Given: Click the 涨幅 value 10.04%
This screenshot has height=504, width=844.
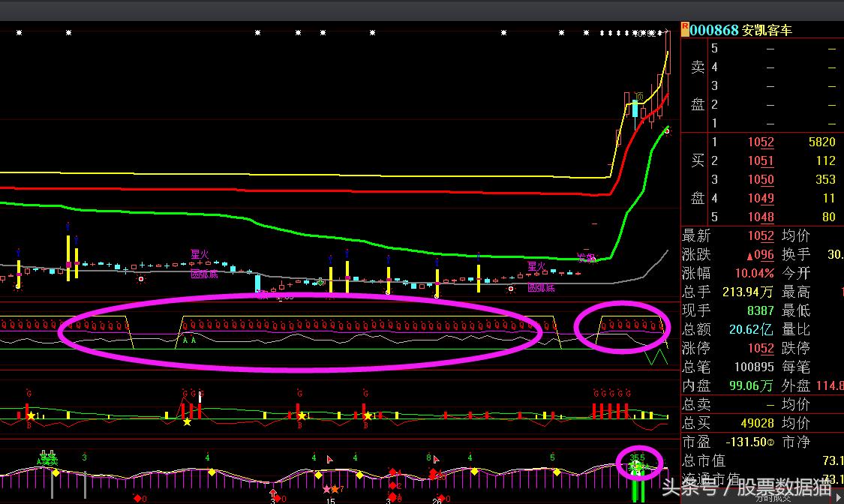Looking at the screenshot, I should click(755, 273).
